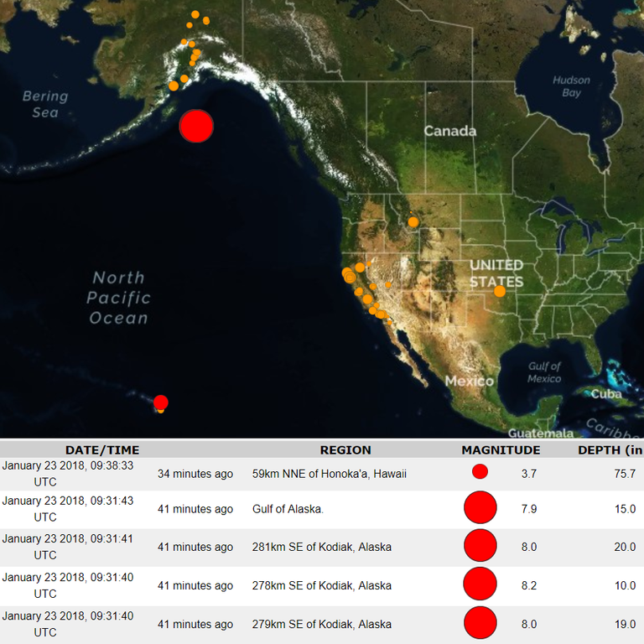Open '278km SE of Kodiak, Alaska' entry
The image size is (644, 644).
coord(322,585)
